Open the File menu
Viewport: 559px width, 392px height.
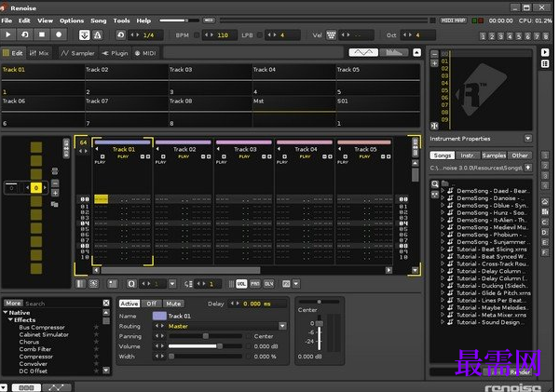(x=7, y=20)
